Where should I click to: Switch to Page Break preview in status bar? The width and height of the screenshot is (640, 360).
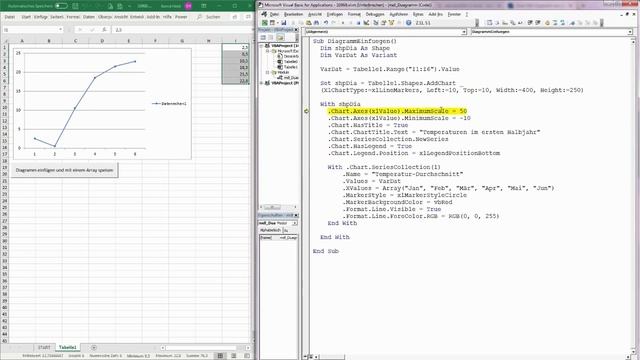tap(247, 356)
